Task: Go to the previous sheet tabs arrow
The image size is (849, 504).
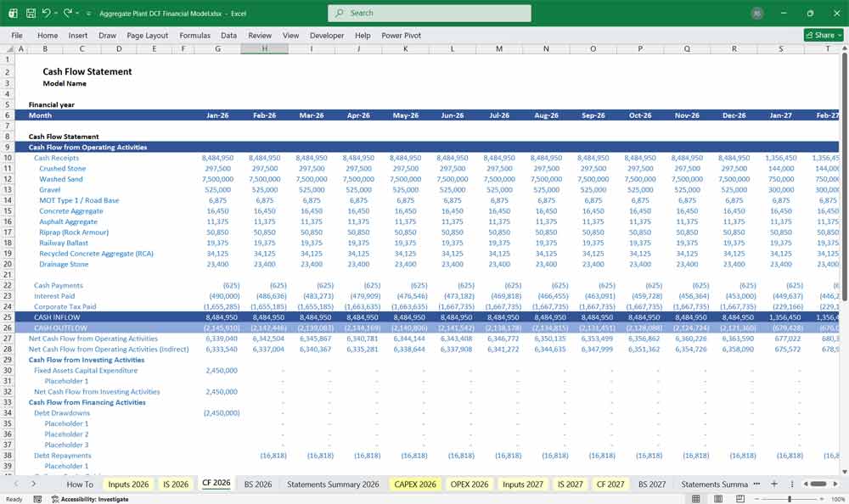Action: (x=16, y=484)
